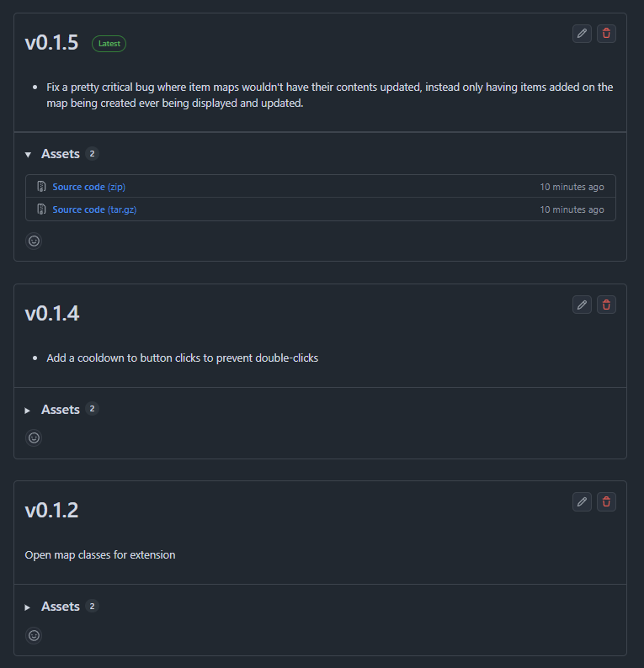
Task: Click zip file icon beside Source code (zip)
Action: [x=41, y=187]
